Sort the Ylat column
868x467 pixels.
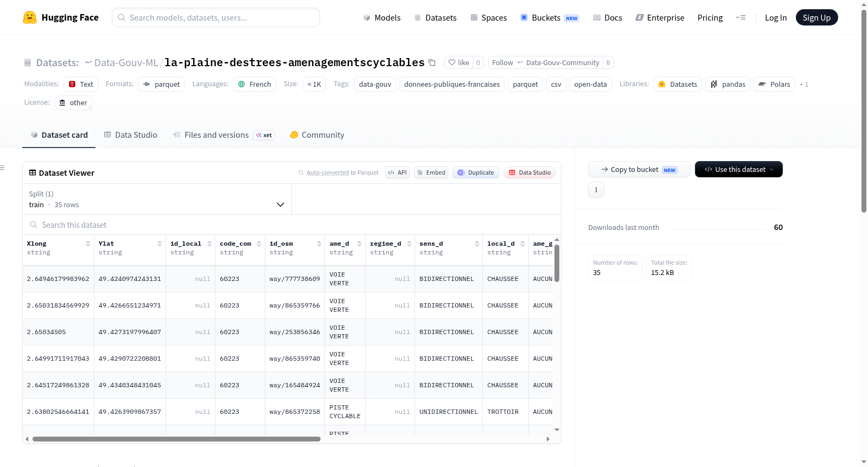[x=159, y=244]
